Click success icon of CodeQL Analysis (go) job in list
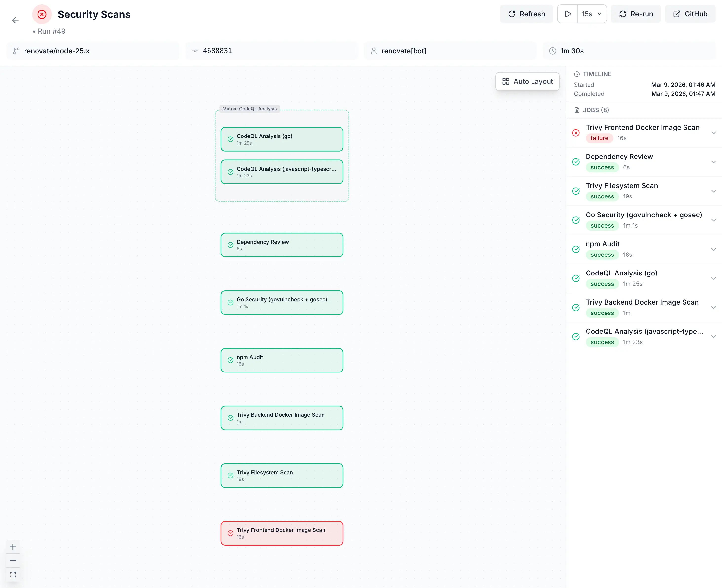The image size is (722, 588). tap(576, 278)
